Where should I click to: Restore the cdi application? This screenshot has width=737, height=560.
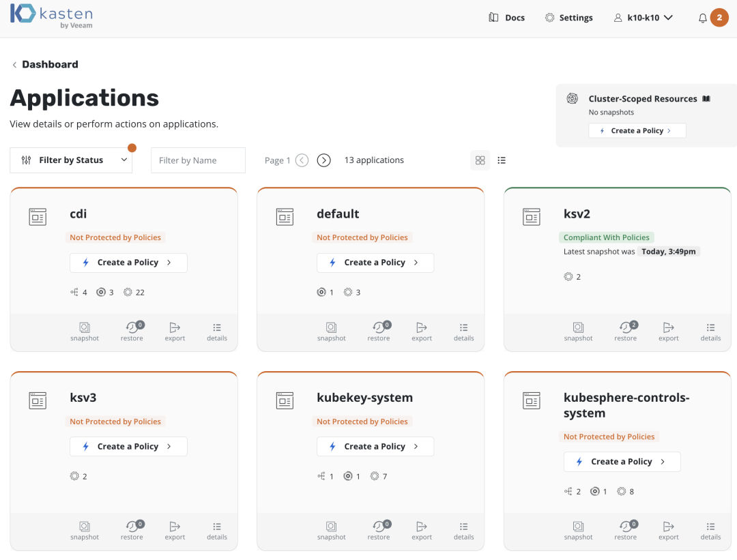[x=132, y=331]
